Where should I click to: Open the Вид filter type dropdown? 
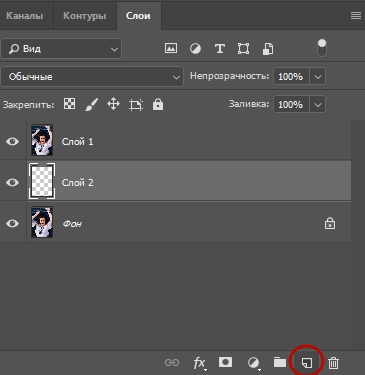pos(61,49)
